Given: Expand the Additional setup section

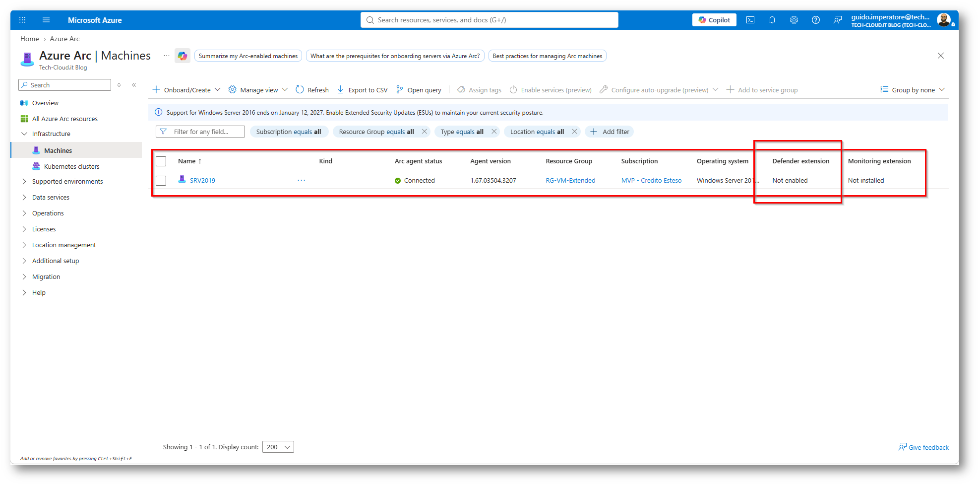Looking at the screenshot, I should [x=24, y=261].
